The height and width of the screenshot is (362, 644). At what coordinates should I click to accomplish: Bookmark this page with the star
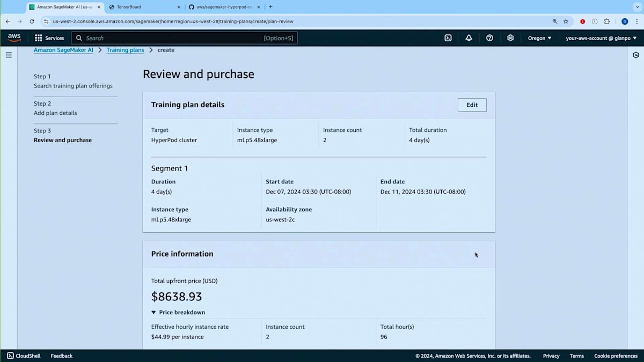[x=566, y=21]
